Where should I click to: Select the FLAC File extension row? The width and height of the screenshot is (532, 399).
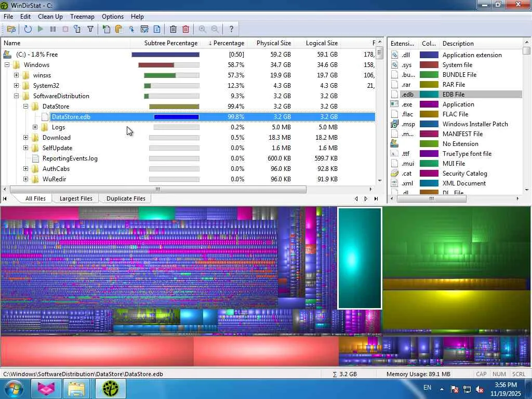coord(456,114)
